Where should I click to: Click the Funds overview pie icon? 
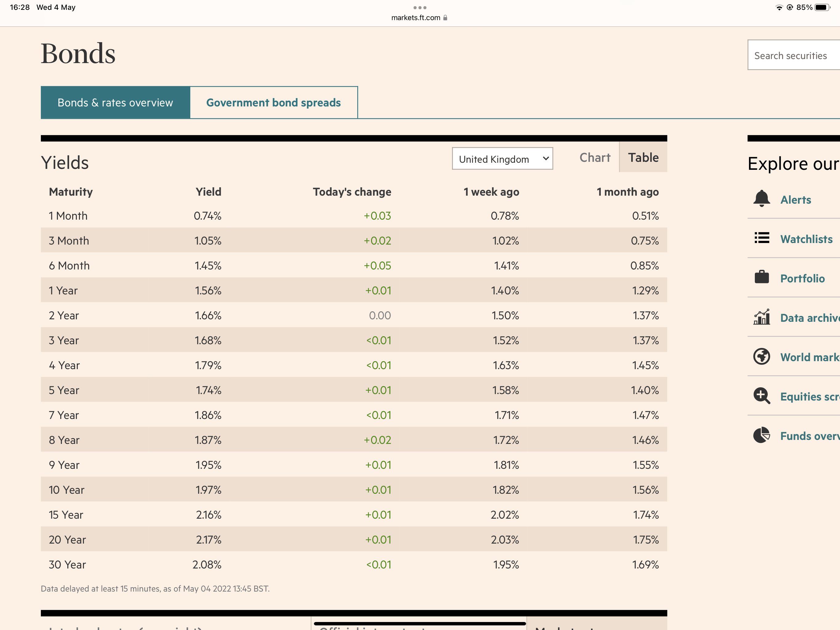[761, 435]
